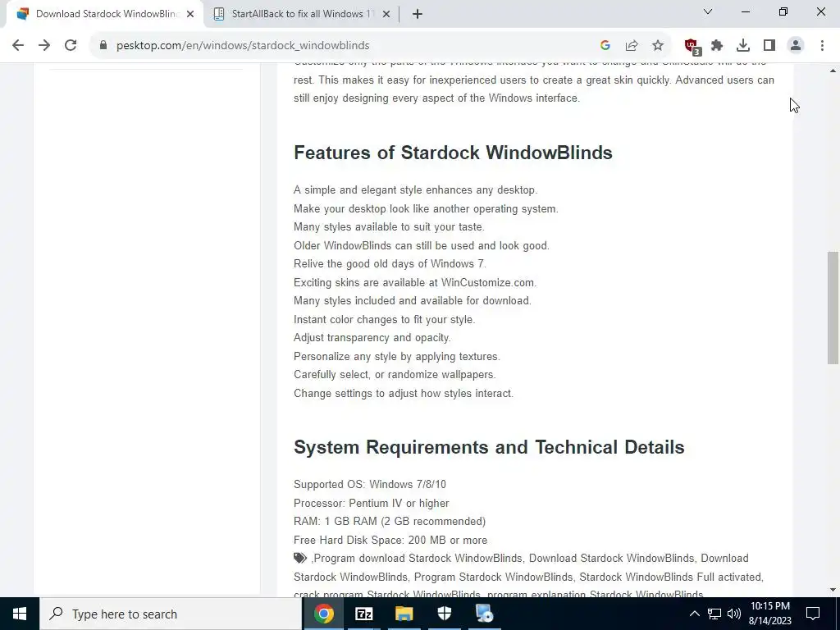Image resolution: width=840 pixels, height=630 pixels.
Task: Open Windows Security shield in taskbar
Action: [x=445, y=614]
